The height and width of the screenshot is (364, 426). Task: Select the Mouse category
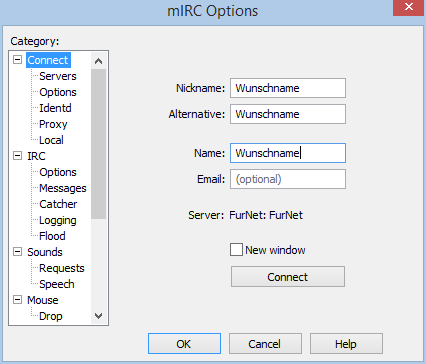43,300
